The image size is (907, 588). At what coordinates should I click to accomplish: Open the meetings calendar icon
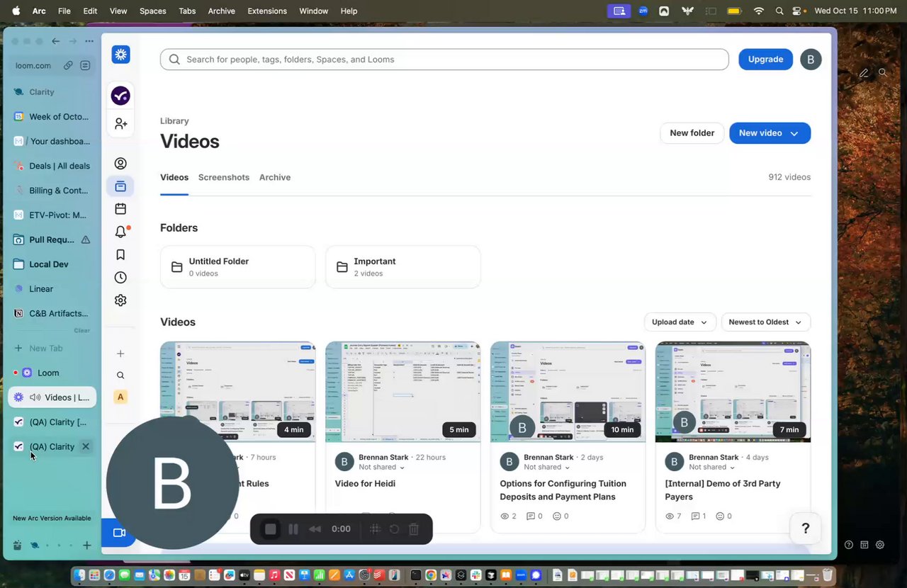(x=120, y=209)
